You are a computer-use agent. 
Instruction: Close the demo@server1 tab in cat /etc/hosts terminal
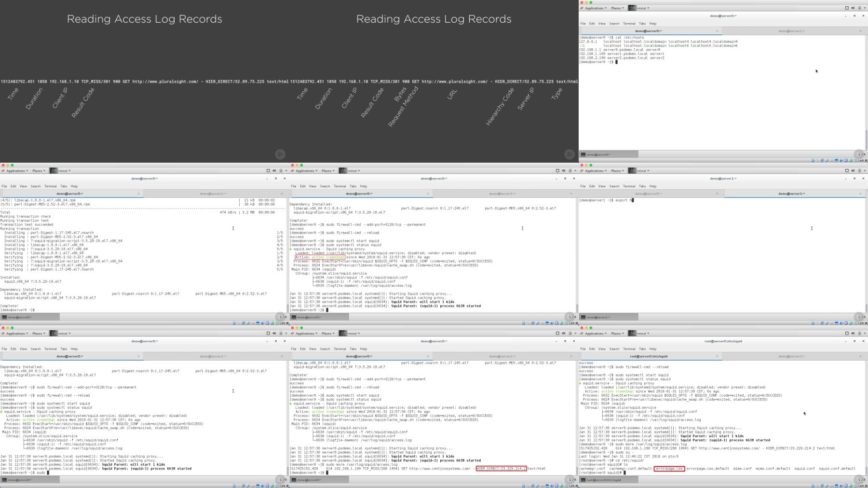(860, 31)
